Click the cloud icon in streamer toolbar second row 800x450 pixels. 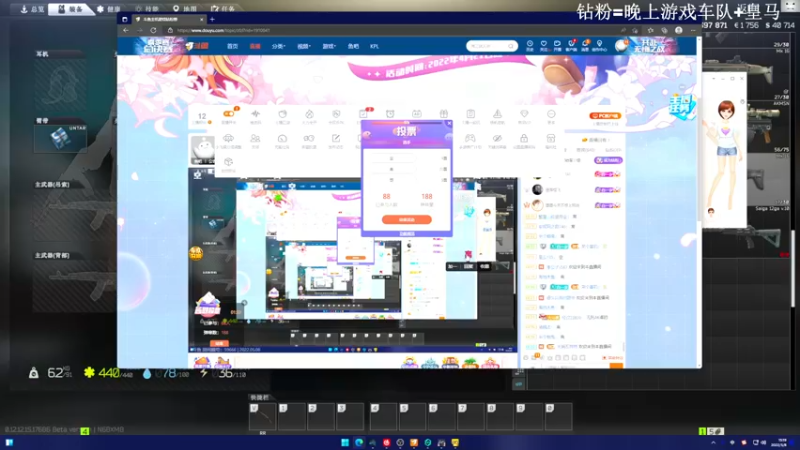click(x=229, y=138)
